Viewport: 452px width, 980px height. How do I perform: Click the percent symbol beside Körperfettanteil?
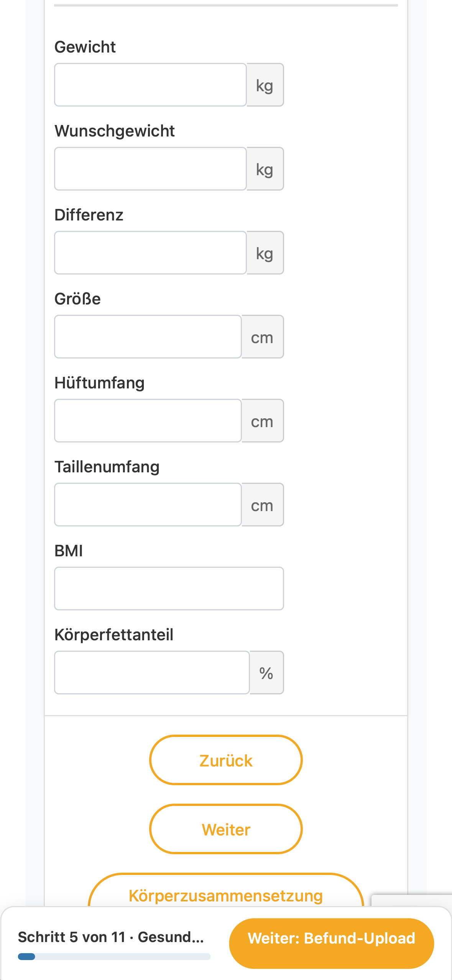(x=266, y=673)
